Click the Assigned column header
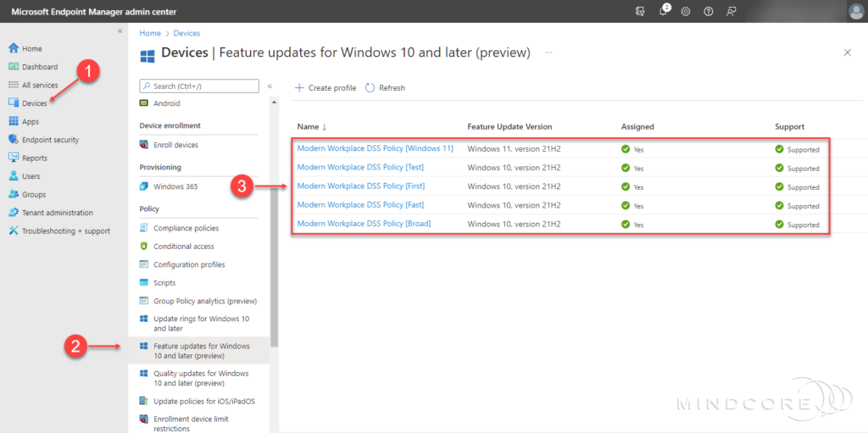The width and height of the screenshot is (868, 433). tap(637, 127)
